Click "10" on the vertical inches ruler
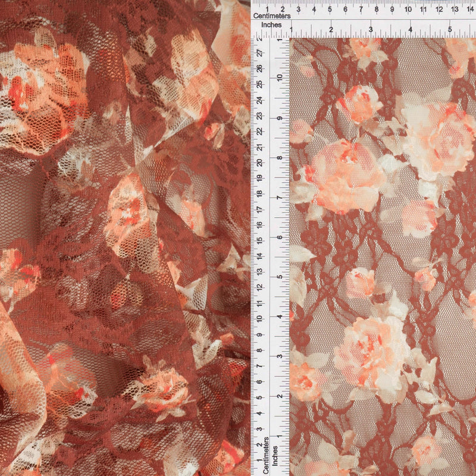 click(x=280, y=77)
